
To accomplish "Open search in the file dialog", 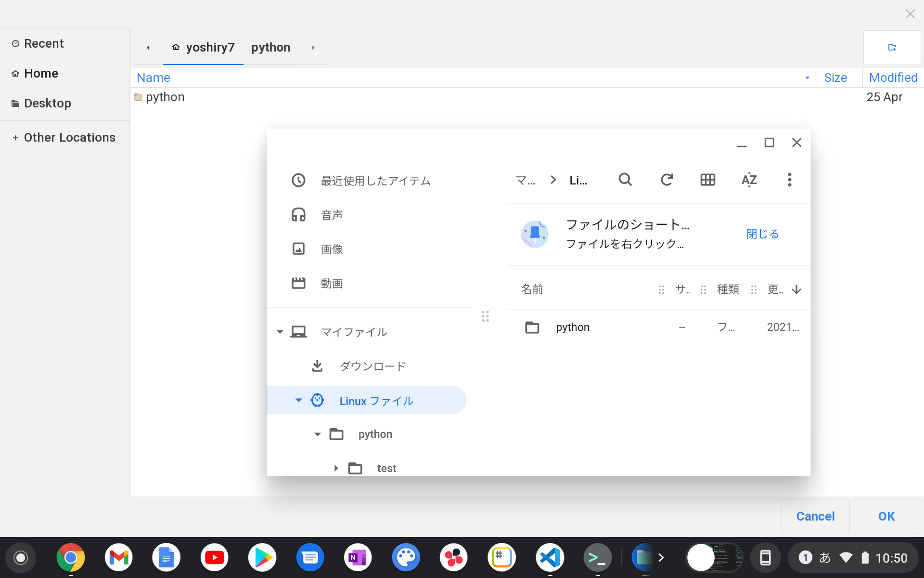I will click(625, 180).
